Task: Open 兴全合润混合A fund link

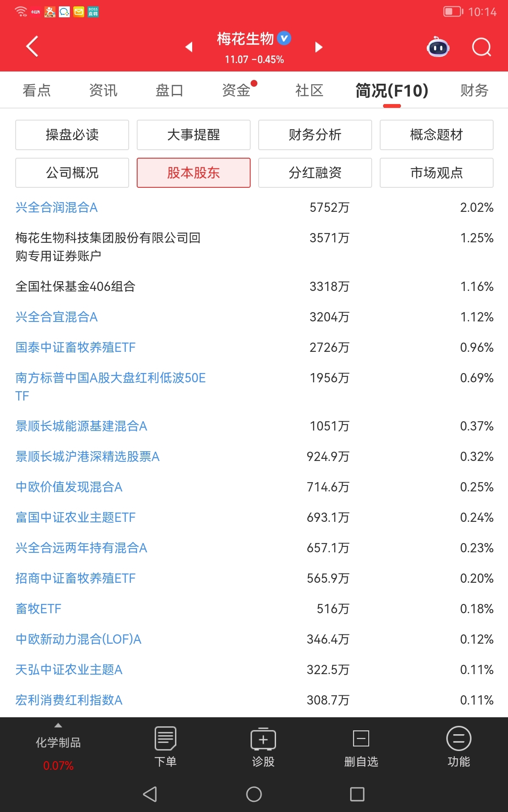Action: [57, 208]
